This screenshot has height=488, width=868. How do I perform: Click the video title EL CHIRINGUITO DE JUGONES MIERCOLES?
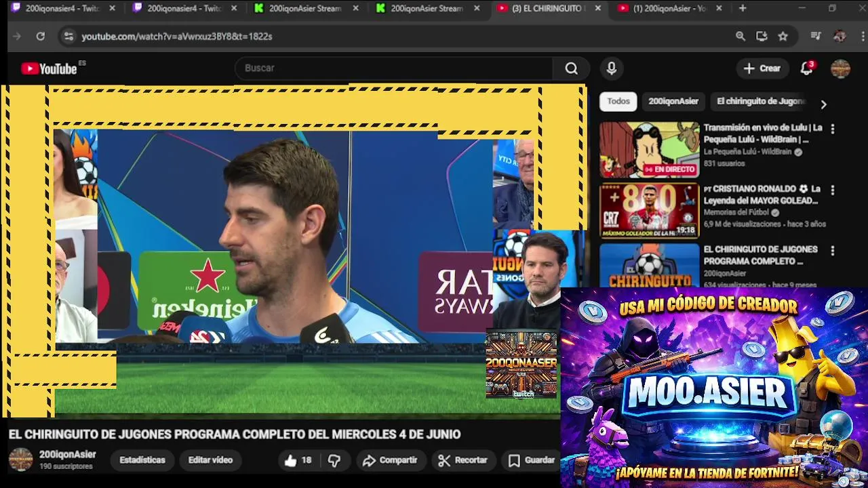(235, 434)
